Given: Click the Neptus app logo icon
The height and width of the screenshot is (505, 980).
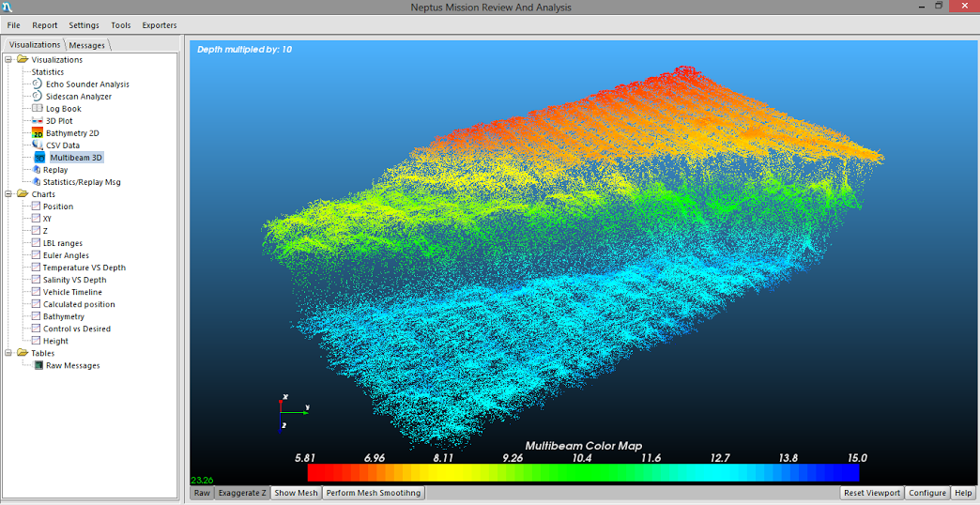Looking at the screenshot, I should point(7,7).
